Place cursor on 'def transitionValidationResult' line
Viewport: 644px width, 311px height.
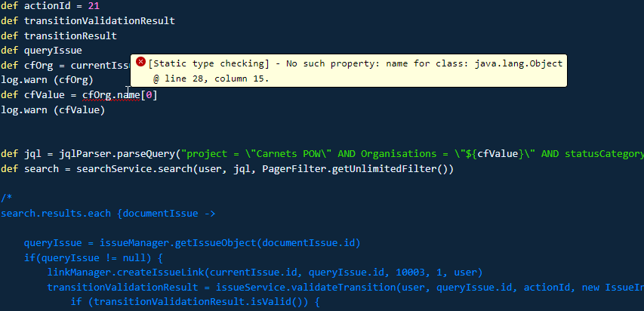point(88,21)
